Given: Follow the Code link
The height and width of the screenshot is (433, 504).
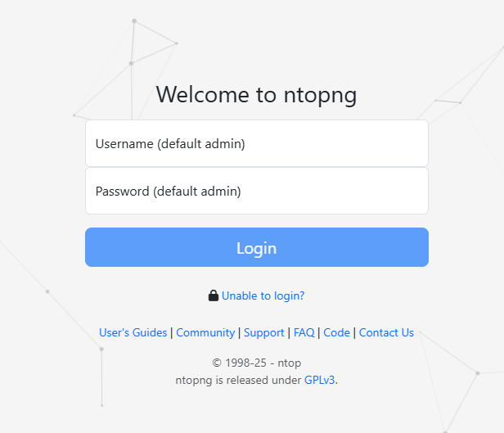Looking at the screenshot, I should [x=336, y=332].
